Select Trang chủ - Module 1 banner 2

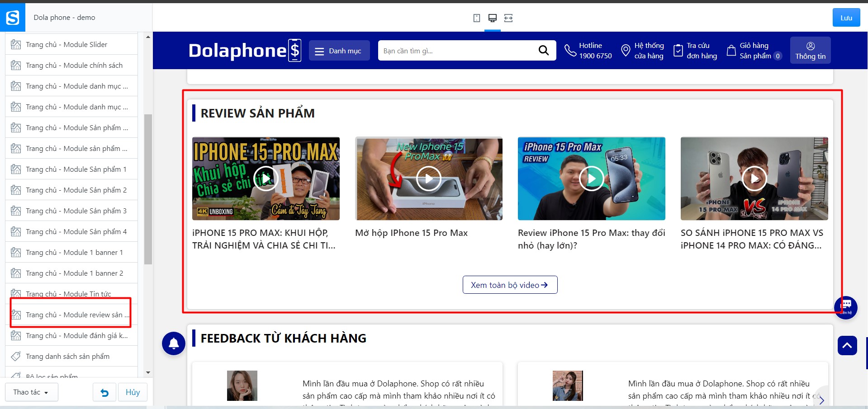(x=71, y=273)
